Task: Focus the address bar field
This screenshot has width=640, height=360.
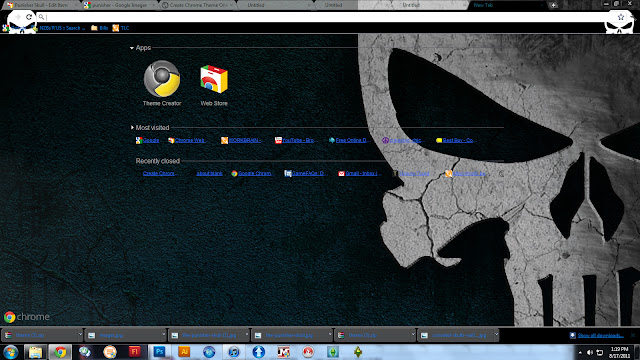Action: point(327,17)
